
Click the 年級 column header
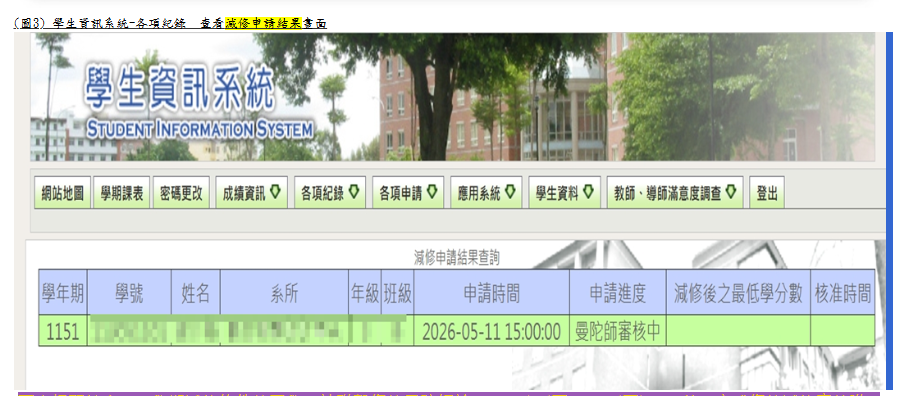tap(365, 292)
